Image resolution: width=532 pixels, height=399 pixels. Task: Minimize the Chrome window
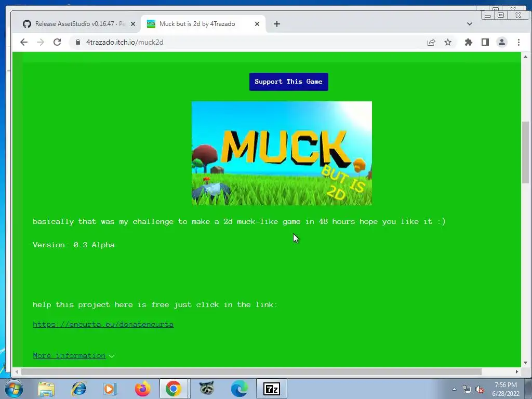487,15
